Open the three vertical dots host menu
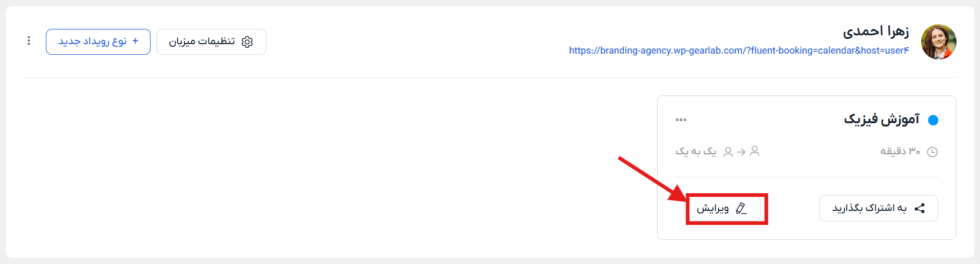Viewport: 980px width, 264px height. (x=29, y=41)
